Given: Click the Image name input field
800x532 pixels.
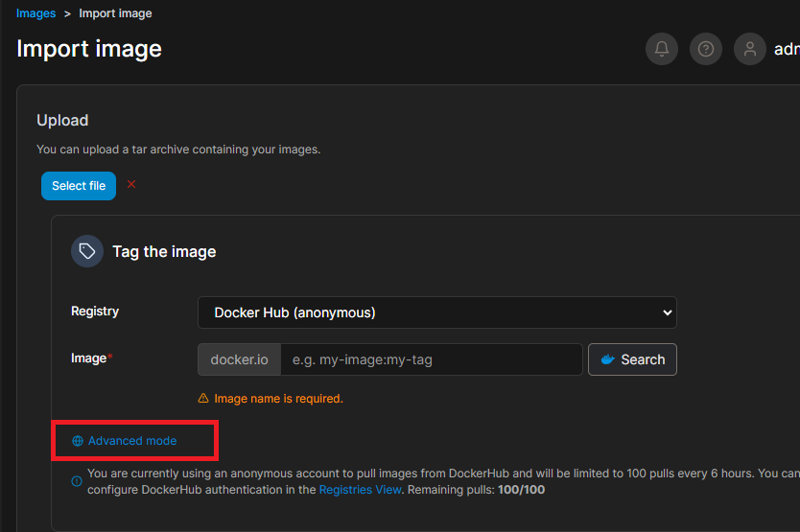Looking at the screenshot, I should 431,359.
